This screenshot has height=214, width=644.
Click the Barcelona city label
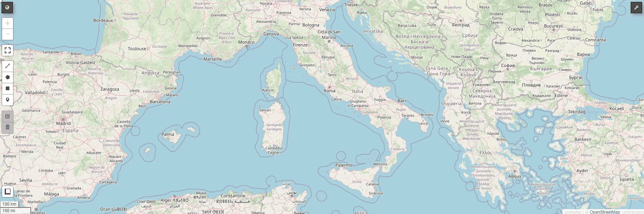pos(160,102)
